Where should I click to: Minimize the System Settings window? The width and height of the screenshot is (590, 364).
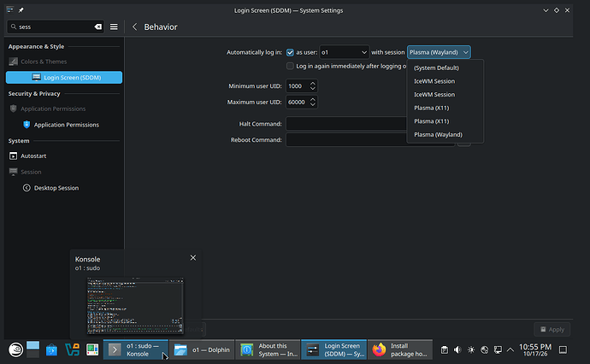546,10
